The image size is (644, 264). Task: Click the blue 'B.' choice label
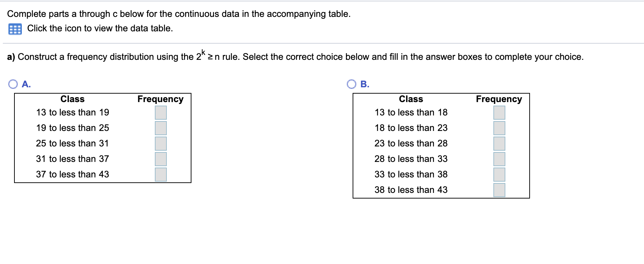(365, 83)
